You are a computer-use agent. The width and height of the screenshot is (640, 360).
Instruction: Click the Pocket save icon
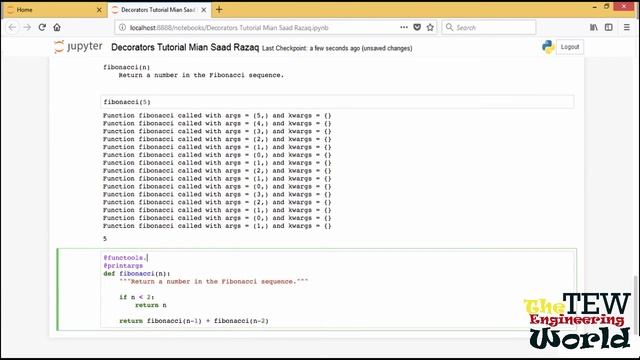pyautogui.click(x=417, y=27)
